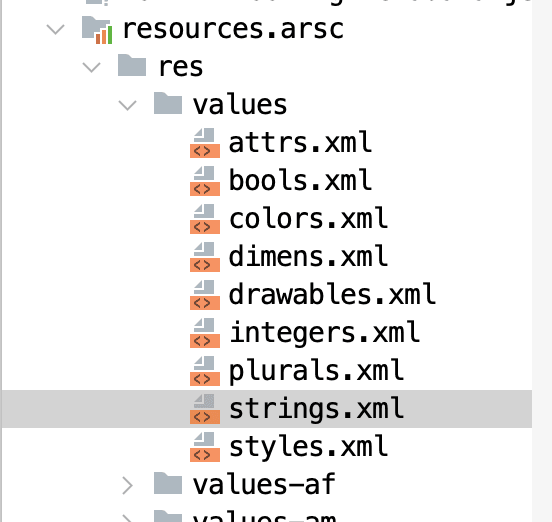
Task: Click the plurals.xml file icon
Action: (x=205, y=371)
